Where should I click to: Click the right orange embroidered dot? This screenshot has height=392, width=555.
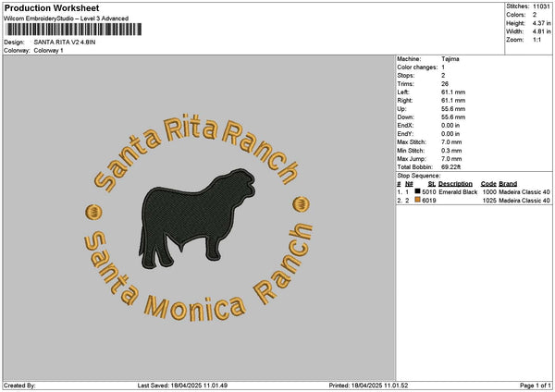(x=302, y=203)
